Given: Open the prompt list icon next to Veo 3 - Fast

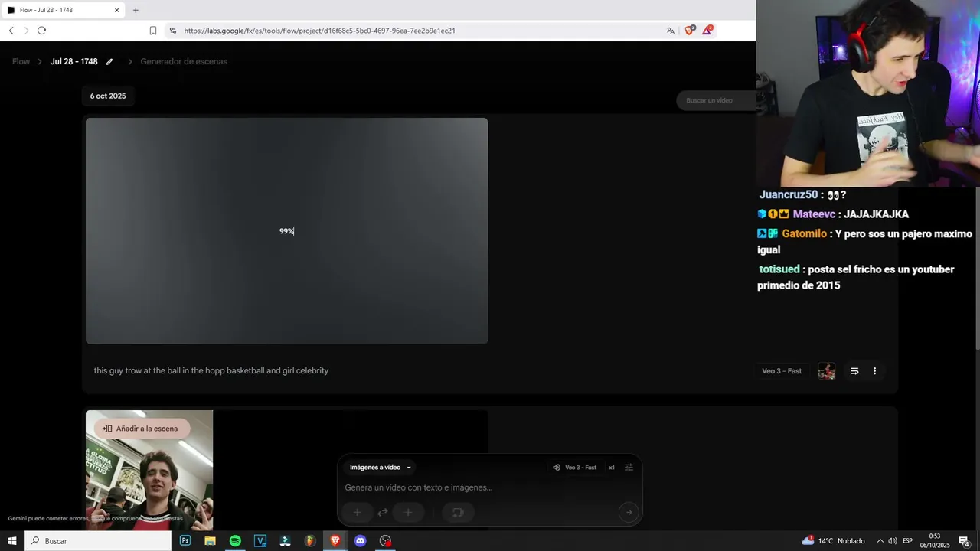Looking at the screenshot, I should coord(854,371).
